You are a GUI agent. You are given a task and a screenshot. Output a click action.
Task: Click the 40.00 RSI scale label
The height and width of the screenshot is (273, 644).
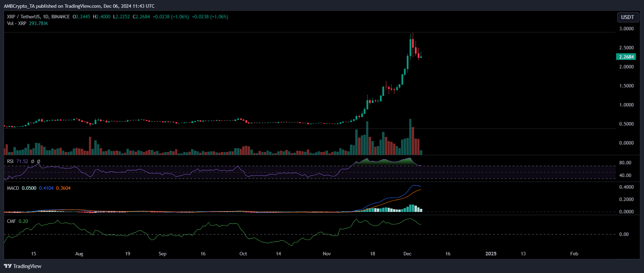[x=625, y=175]
